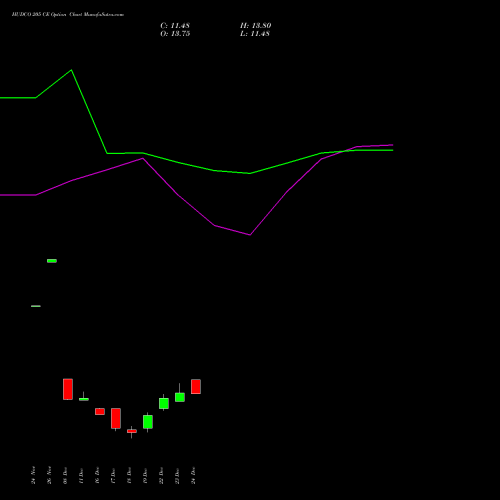Click the 26 Nov date label

(x=49, y=475)
